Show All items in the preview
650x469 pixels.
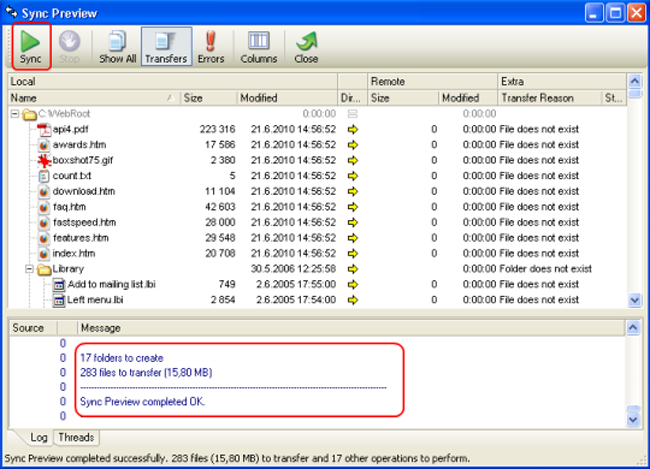pos(117,46)
